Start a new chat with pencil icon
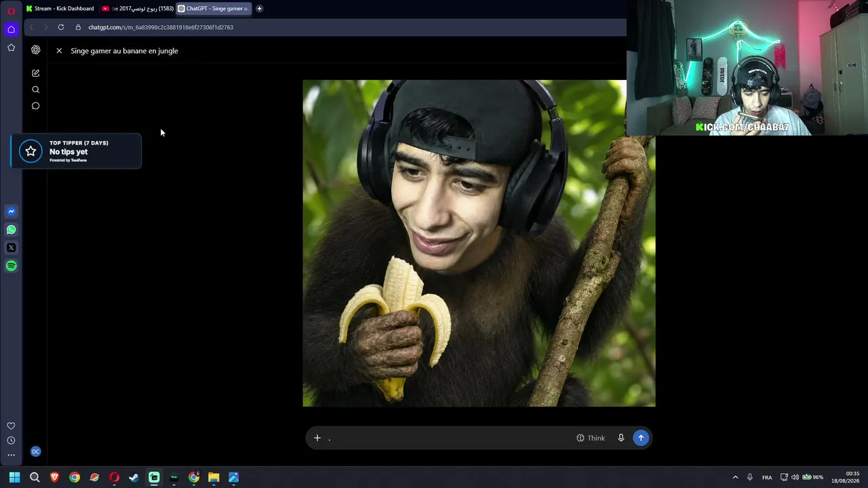The width and height of the screenshot is (868, 488). (35, 73)
